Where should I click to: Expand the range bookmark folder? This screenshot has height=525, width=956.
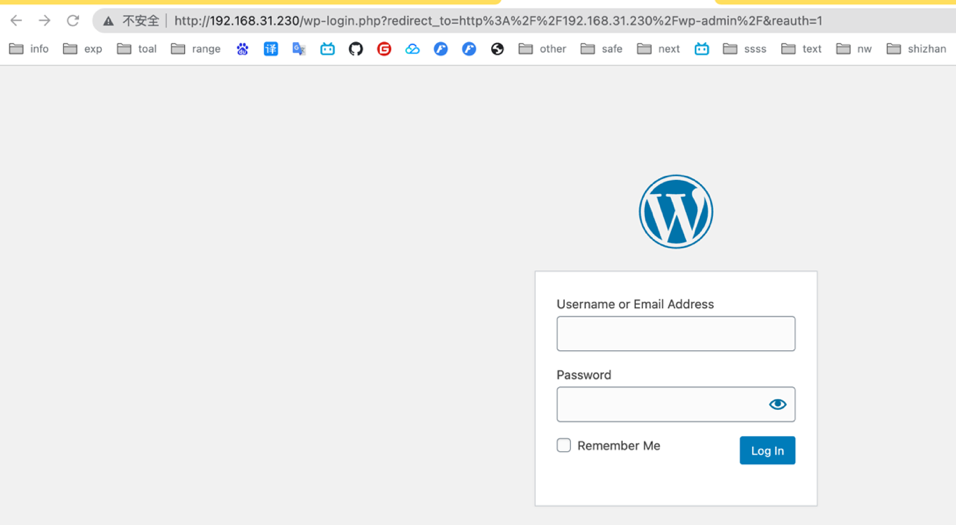195,48
